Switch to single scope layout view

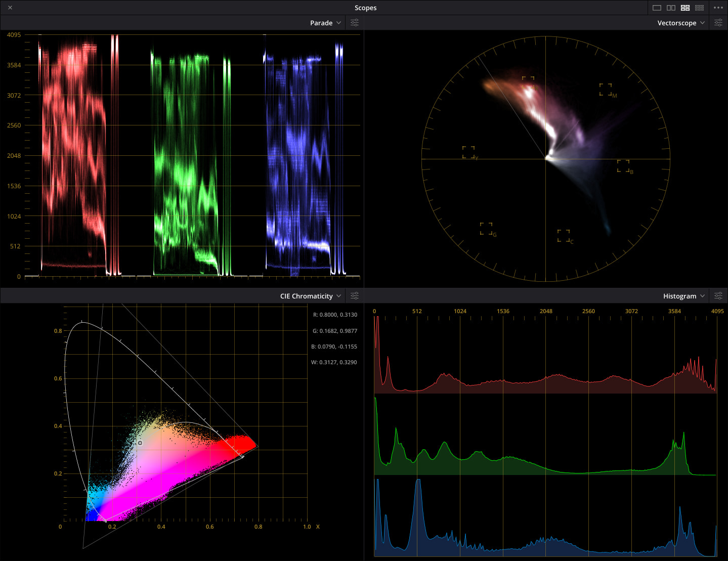click(x=657, y=8)
